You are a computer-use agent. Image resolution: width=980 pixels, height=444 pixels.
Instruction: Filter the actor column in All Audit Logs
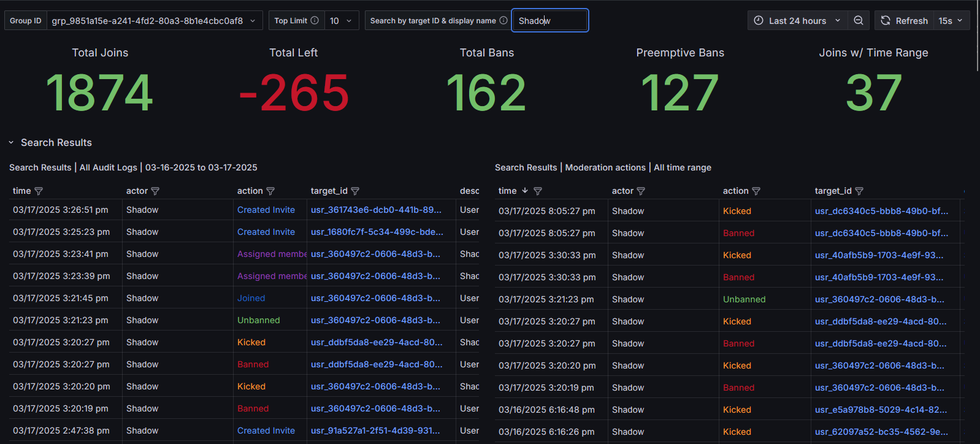(155, 191)
